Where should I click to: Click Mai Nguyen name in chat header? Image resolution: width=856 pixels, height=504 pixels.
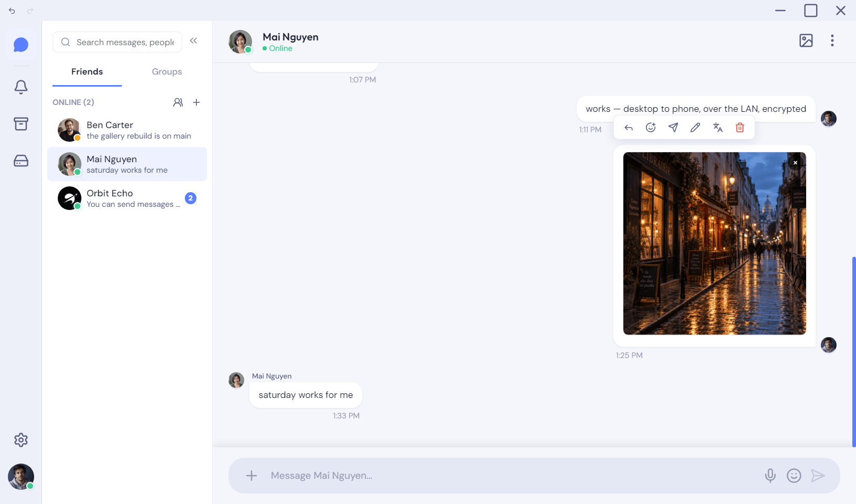tap(290, 37)
